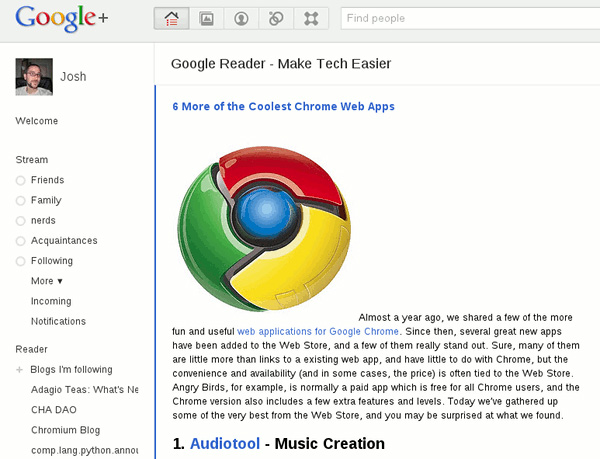Open Notifications

coord(58,321)
